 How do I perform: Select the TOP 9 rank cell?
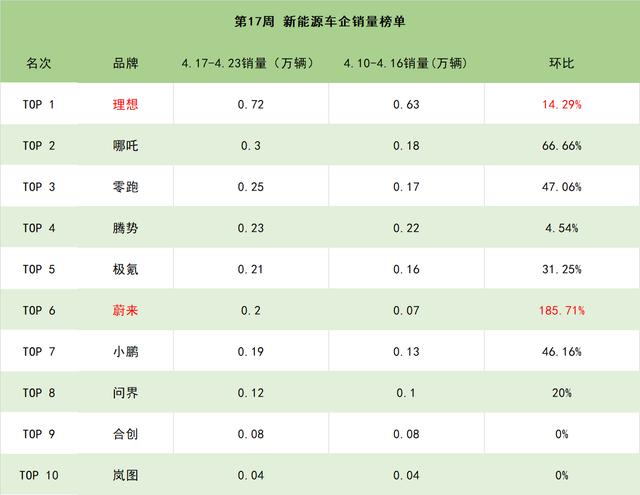pyautogui.click(x=38, y=434)
